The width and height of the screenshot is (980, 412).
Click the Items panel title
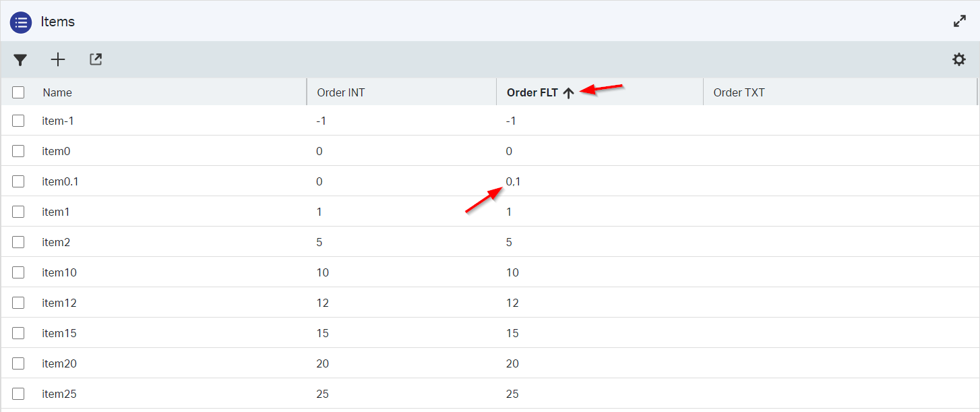57,22
